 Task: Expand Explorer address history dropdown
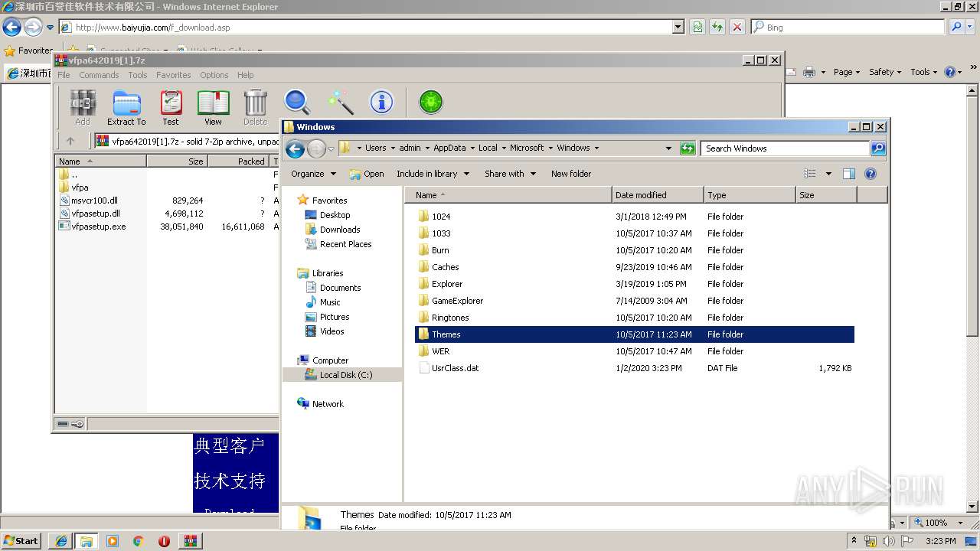(668, 148)
